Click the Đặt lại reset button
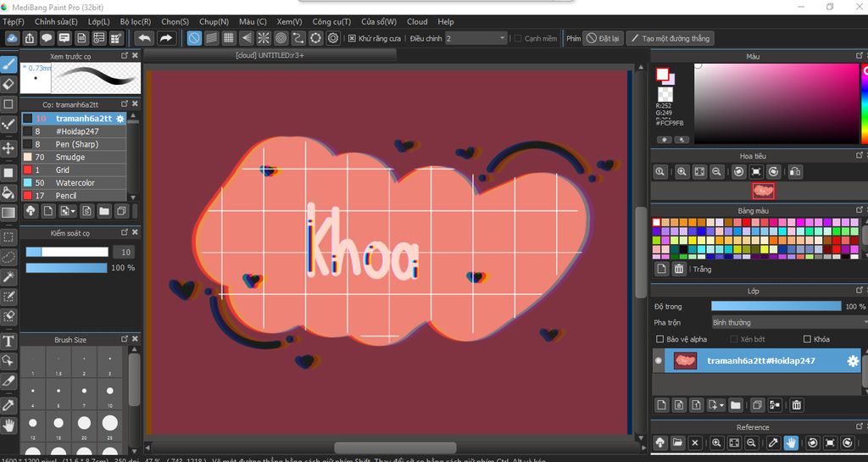 click(x=603, y=38)
